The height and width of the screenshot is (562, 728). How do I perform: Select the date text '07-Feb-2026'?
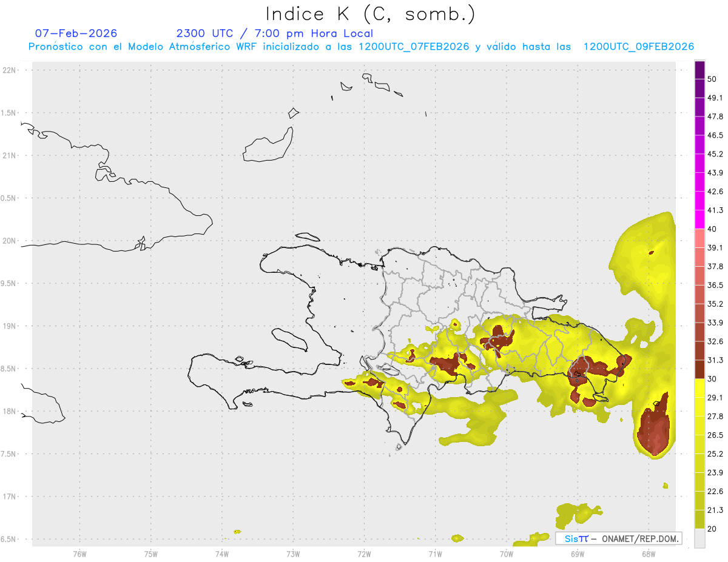pos(76,33)
